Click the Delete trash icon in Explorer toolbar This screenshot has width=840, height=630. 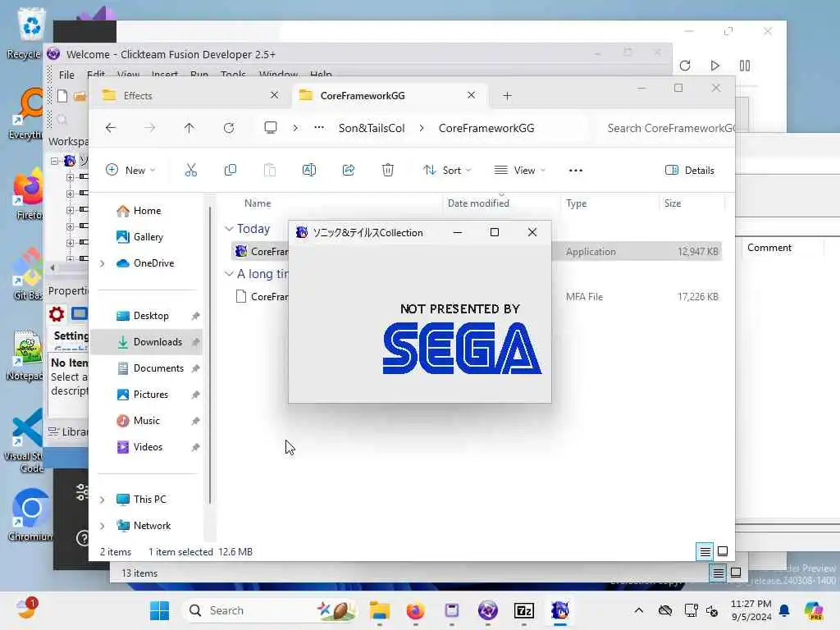[x=388, y=171]
